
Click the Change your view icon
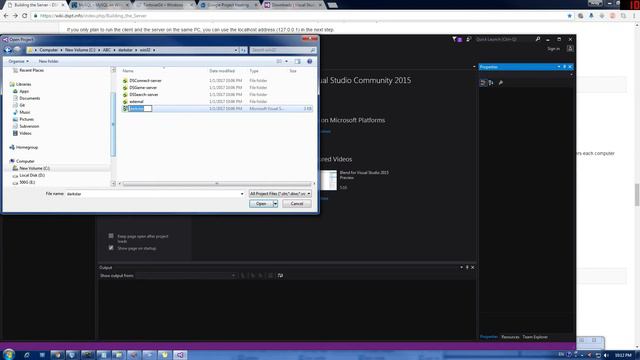pos(279,61)
